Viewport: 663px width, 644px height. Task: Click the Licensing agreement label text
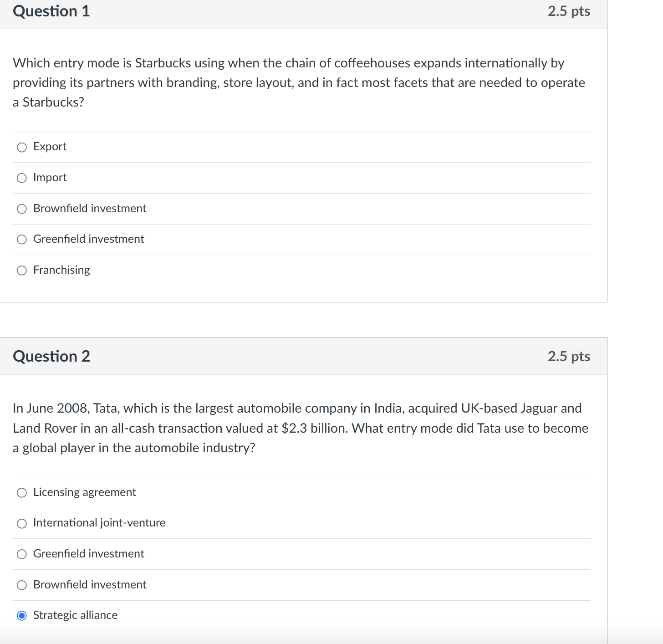(84, 492)
